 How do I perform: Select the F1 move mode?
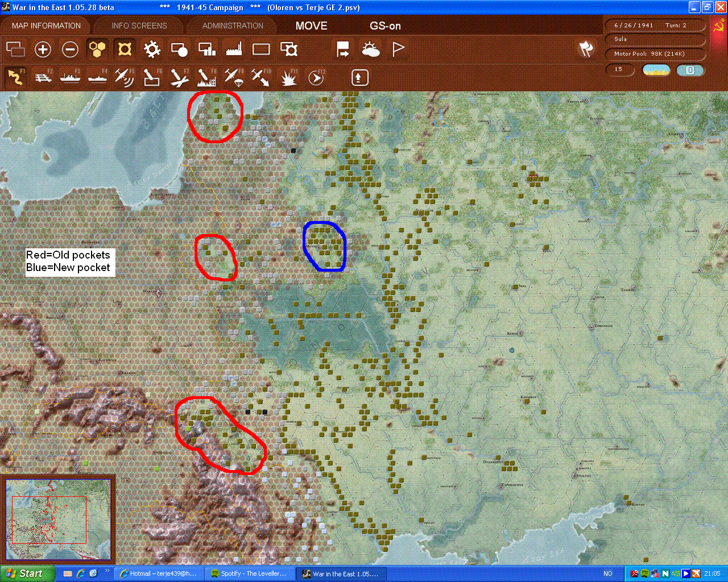click(x=15, y=77)
